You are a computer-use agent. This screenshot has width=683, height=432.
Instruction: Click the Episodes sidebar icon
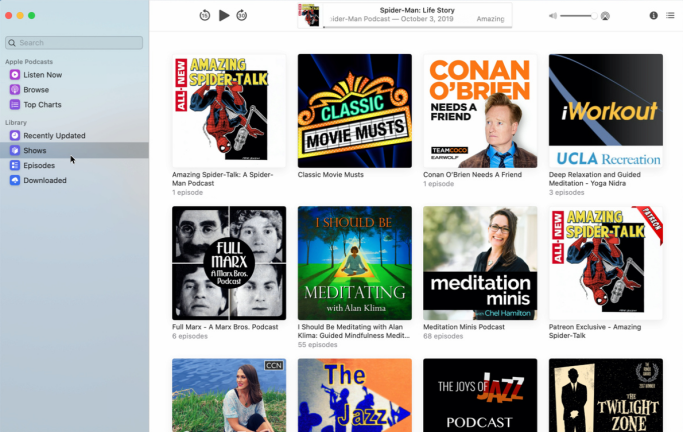[15, 165]
